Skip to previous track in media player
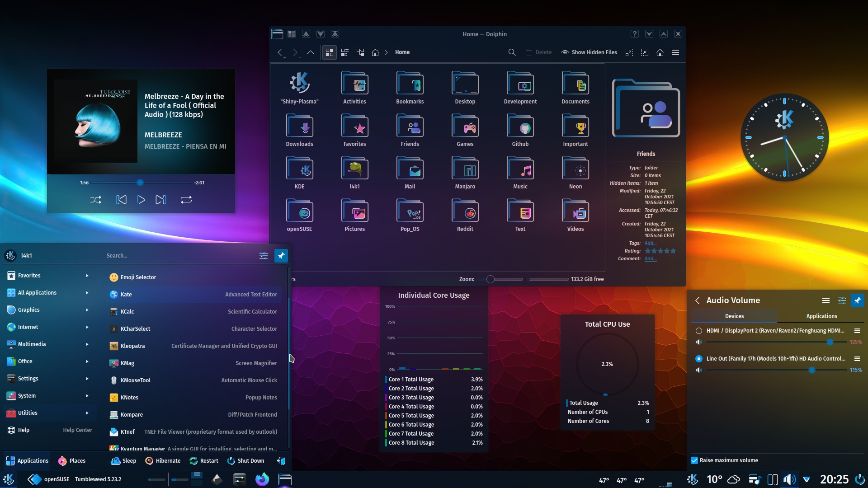 coord(121,200)
